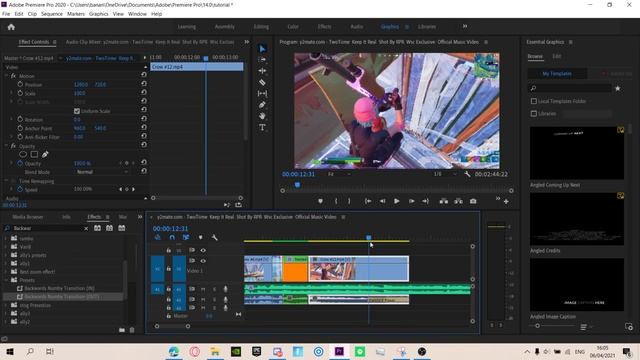
Task: Open File Explorer from taskbar
Action: 215,351
